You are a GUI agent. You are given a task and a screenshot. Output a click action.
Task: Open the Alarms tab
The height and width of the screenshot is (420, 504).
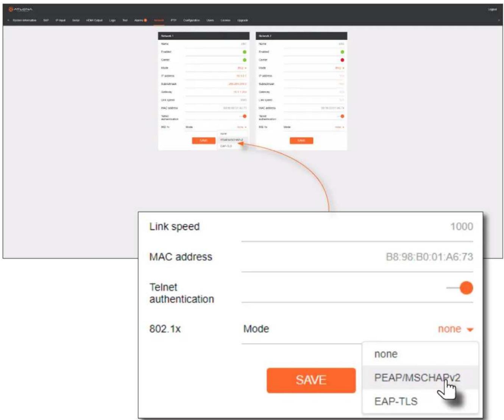click(139, 20)
